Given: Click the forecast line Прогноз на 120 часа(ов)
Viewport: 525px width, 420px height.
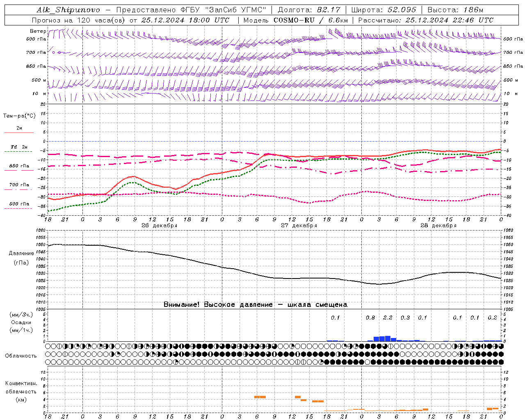Looking at the screenshot, I should 79,20.
